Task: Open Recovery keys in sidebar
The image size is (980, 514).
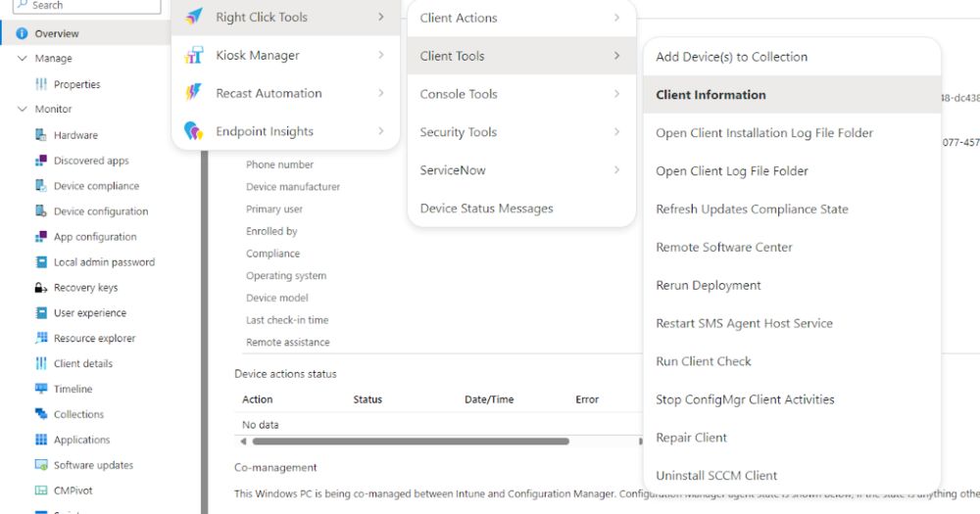Action: [85, 287]
